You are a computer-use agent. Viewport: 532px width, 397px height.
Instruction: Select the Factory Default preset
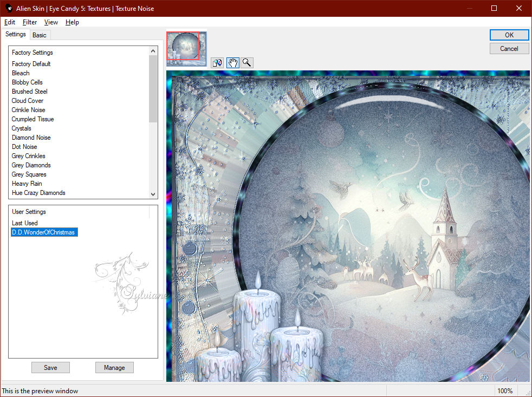click(x=31, y=64)
